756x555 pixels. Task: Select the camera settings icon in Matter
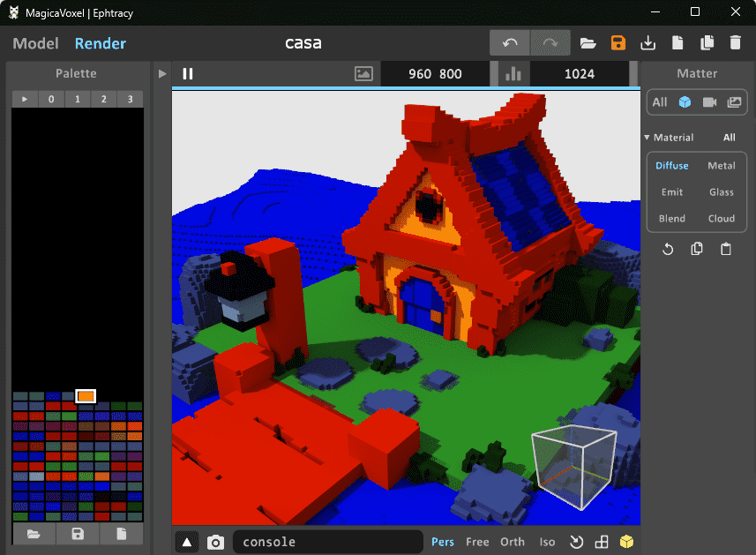click(x=709, y=102)
